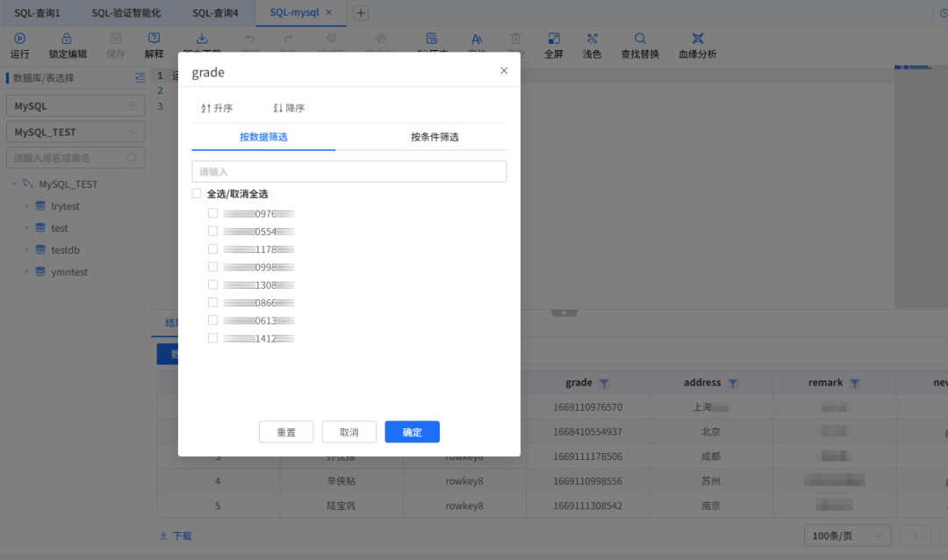
Task: Check the value checkbox ending in 0976
Action: (x=212, y=212)
